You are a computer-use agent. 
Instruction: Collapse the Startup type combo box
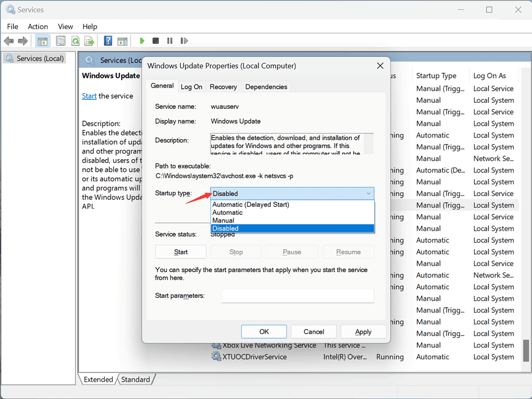pos(292,194)
